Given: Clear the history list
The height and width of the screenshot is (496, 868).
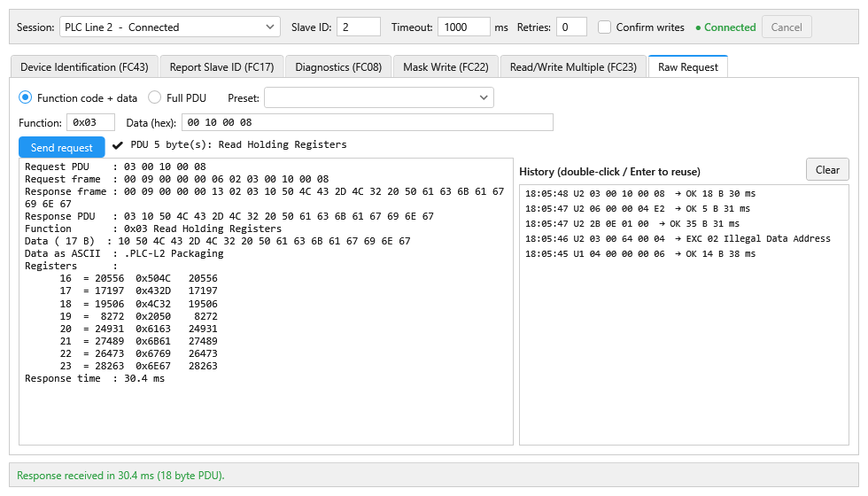Looking at the screenshot, I should click(827, 169).
